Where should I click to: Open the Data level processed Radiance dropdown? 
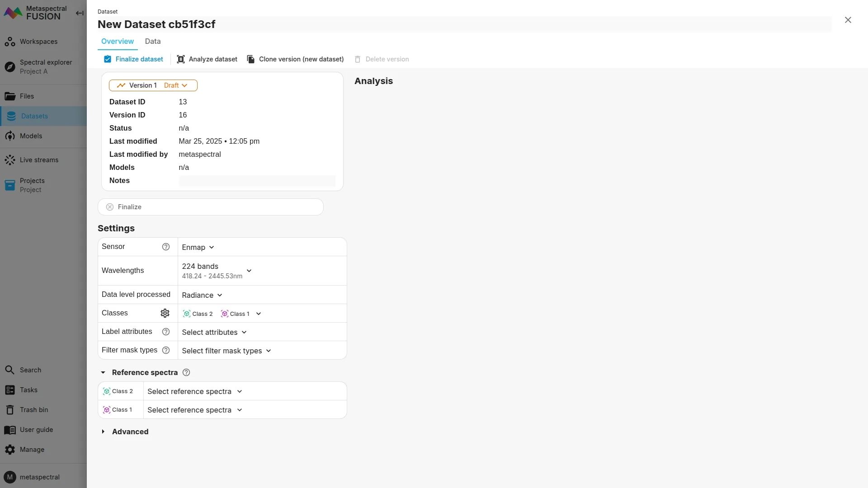202,295
